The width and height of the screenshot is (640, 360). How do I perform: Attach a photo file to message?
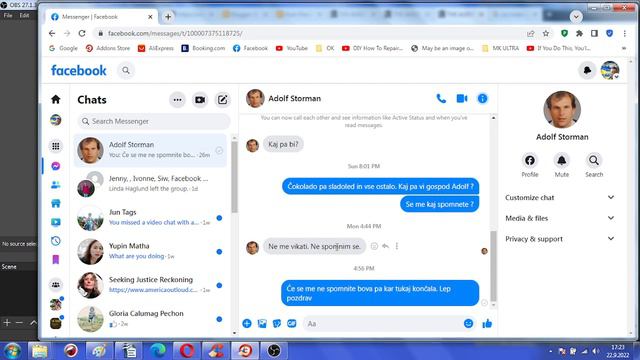262,324
